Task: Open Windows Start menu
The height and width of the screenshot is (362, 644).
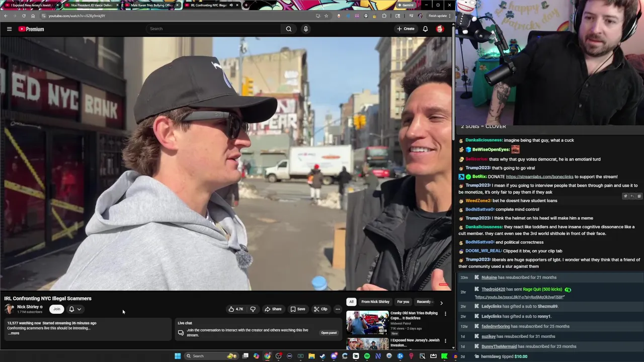Action: (178, 356)
